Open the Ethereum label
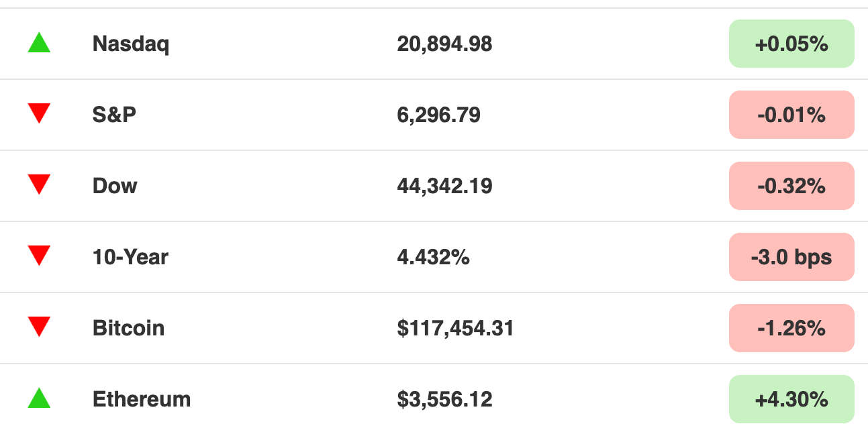Viewport: 868px width, 430px height. click(142, 399)
